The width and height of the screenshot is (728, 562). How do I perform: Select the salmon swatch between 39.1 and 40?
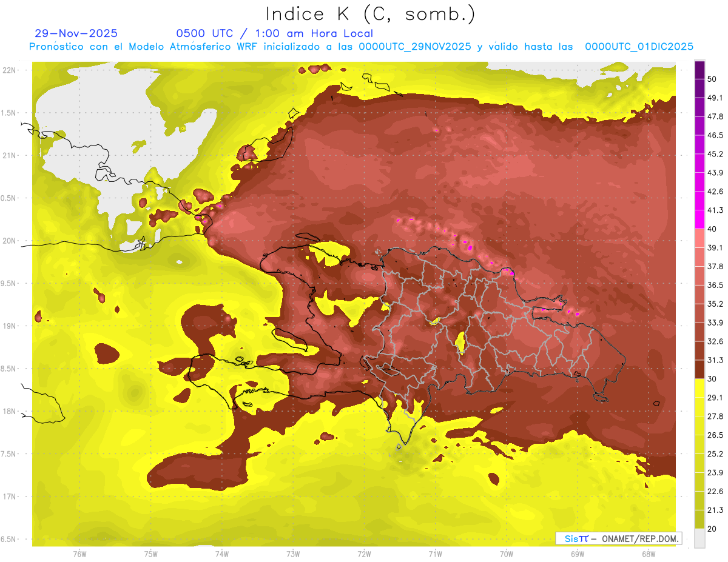699,238
